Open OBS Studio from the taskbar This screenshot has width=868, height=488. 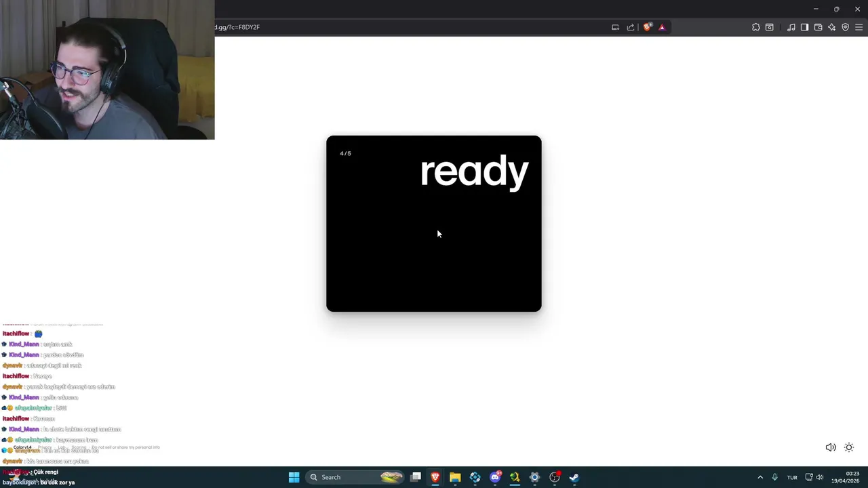pos(555,477)
